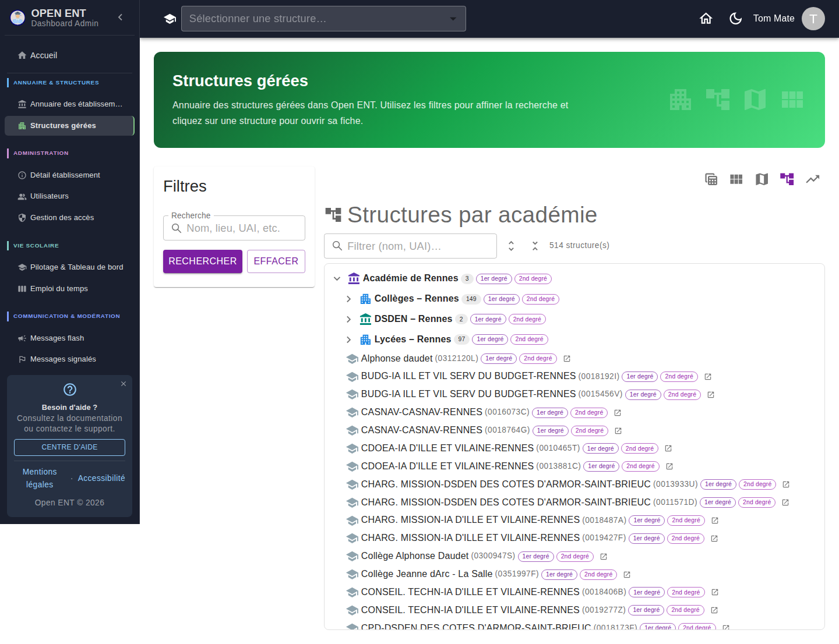Click 1er degré tag on Académie de Rennes

494,279
